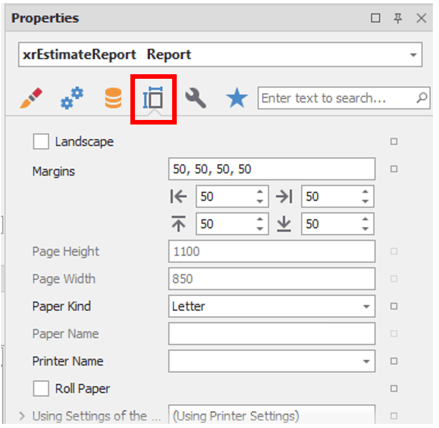Show Favorite properties with star icon
The image size is (439, 428).
point(237,98)
